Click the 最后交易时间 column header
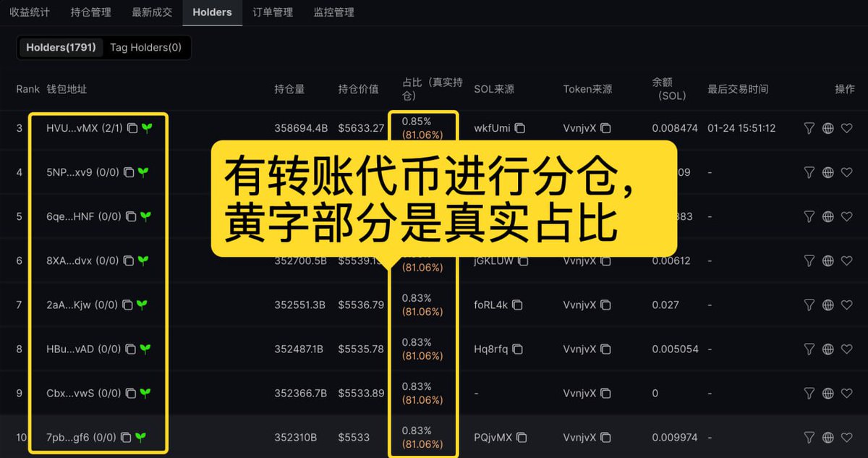 738,89
